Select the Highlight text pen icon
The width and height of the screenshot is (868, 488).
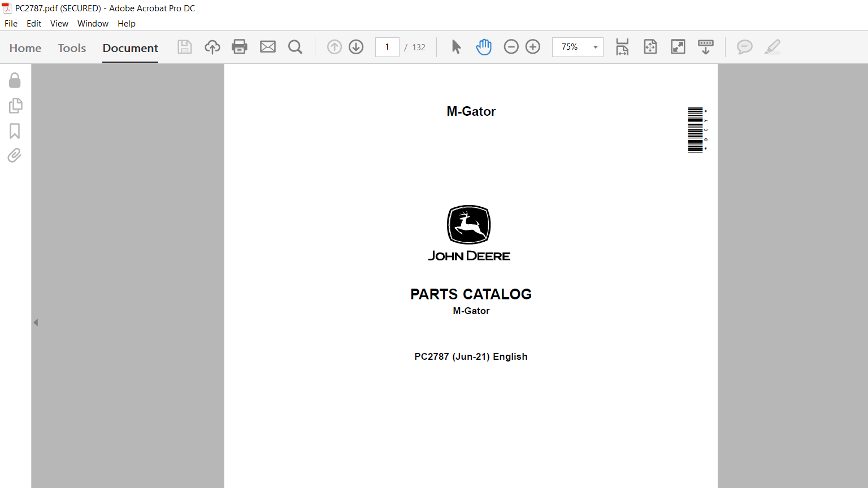coord(772,47)
